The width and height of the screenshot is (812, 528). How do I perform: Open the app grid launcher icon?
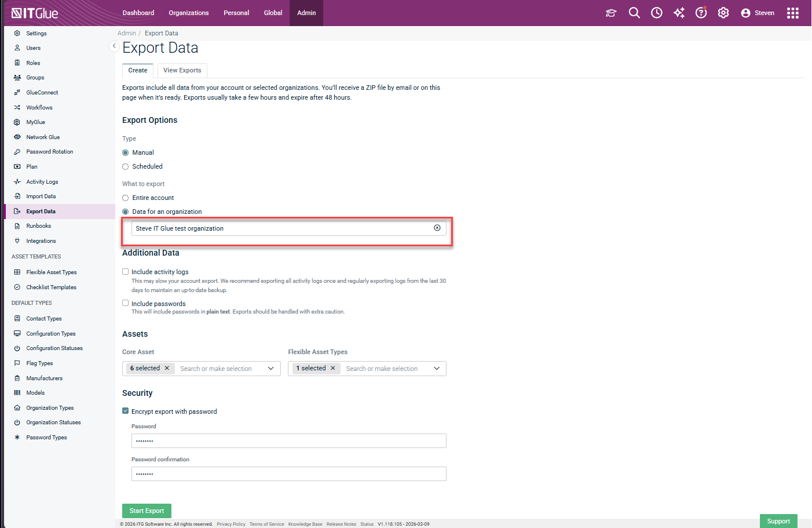(x=792, y=13)
